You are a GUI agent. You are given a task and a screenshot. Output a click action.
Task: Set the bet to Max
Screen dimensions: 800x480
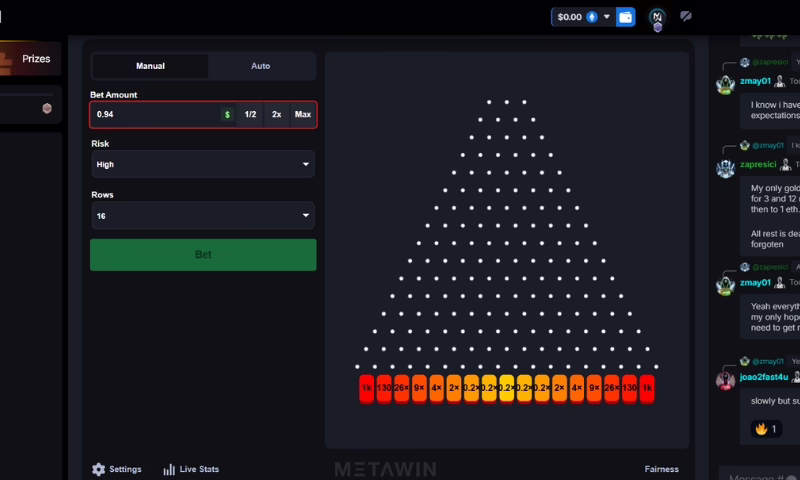[303, 114]
